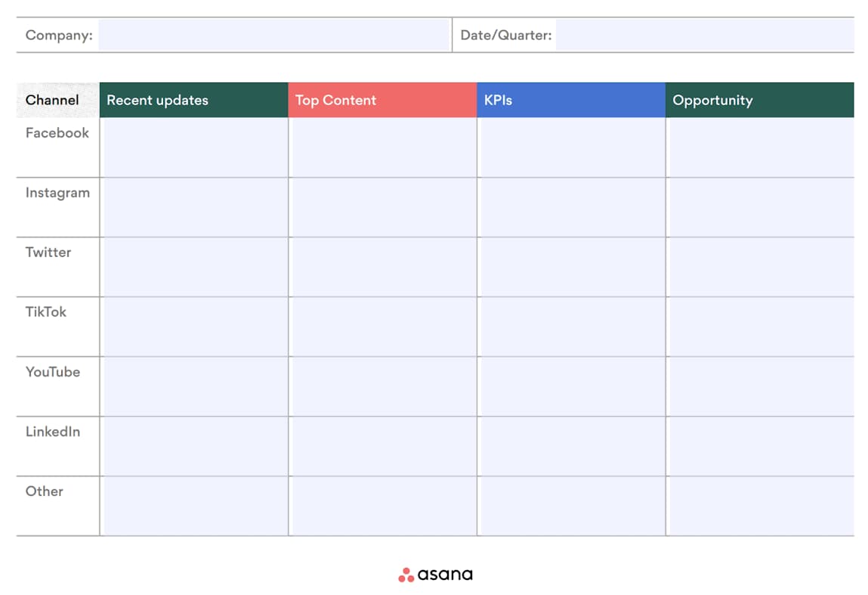The image size is (868, 595).
Task: Select the Facebook row label
Action: 57,133
